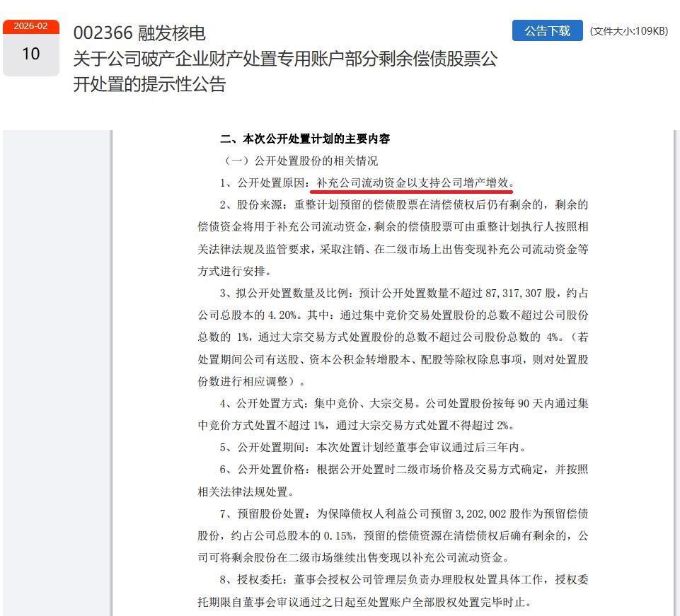Image resolution: width=680 pixels, height=616 pixels.
Task: Click the title line 开处置的提示性公告
Action: click(149, 84)
